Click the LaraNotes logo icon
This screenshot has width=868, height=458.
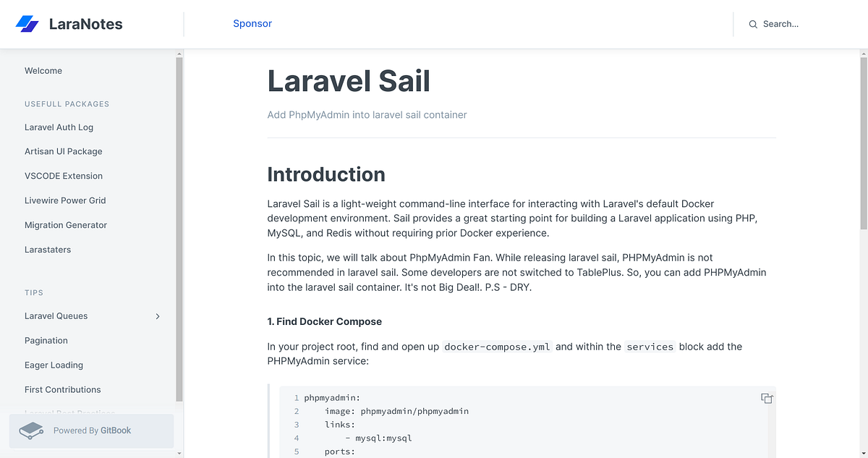(x=27, y=23)
